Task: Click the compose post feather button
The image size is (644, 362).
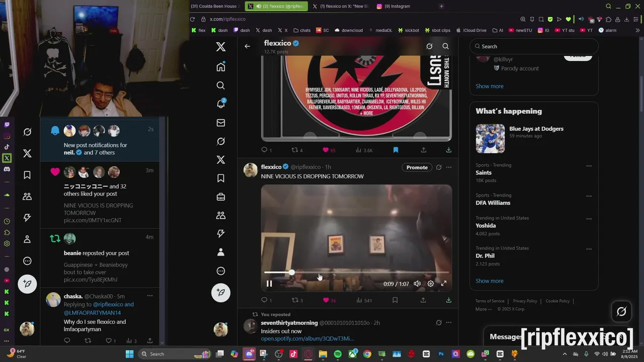Action: click(220, 293)
